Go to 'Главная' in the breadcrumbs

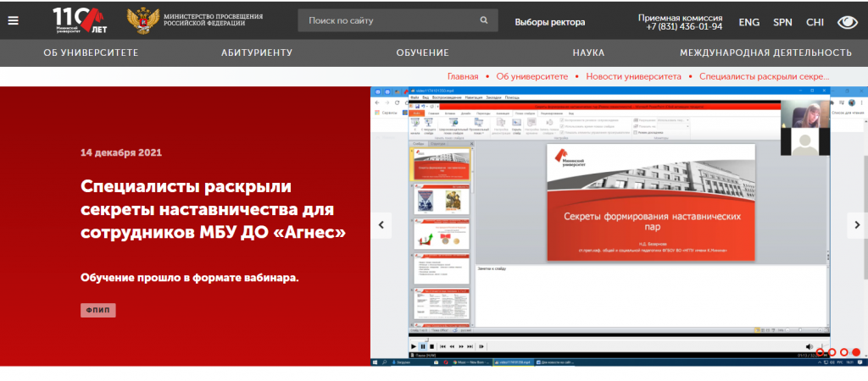tap(463, 76)
